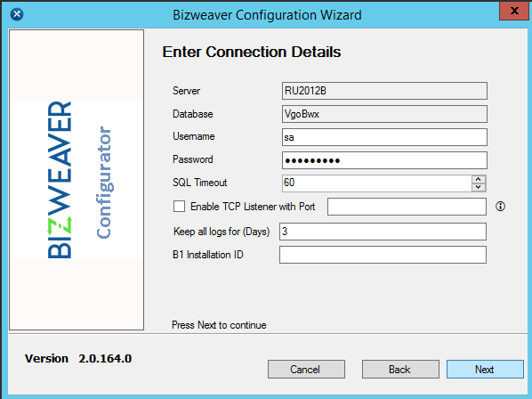Close the wizard with the red X button

pyautogui.click(x=514, y=11)
